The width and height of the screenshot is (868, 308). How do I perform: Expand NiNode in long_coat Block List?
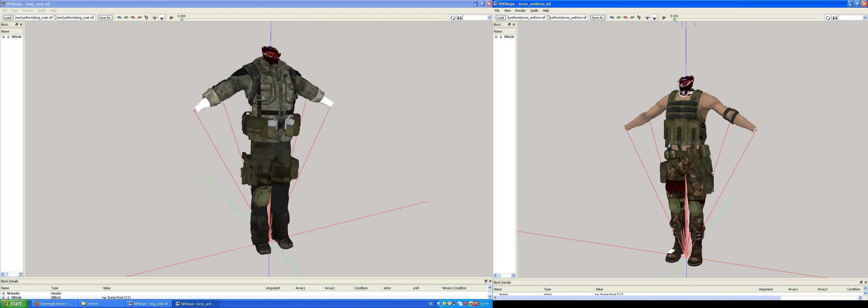tap(3, 37)
